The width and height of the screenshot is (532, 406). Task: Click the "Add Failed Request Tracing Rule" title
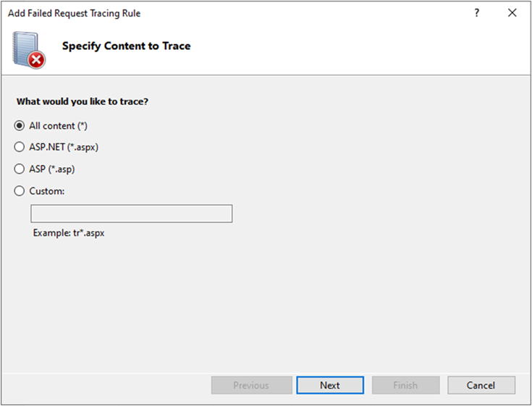(74, 13)
